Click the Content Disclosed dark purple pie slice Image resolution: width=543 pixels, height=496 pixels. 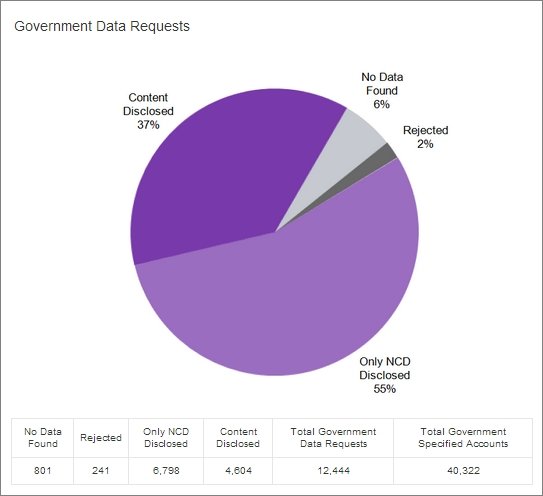point(215,173)
